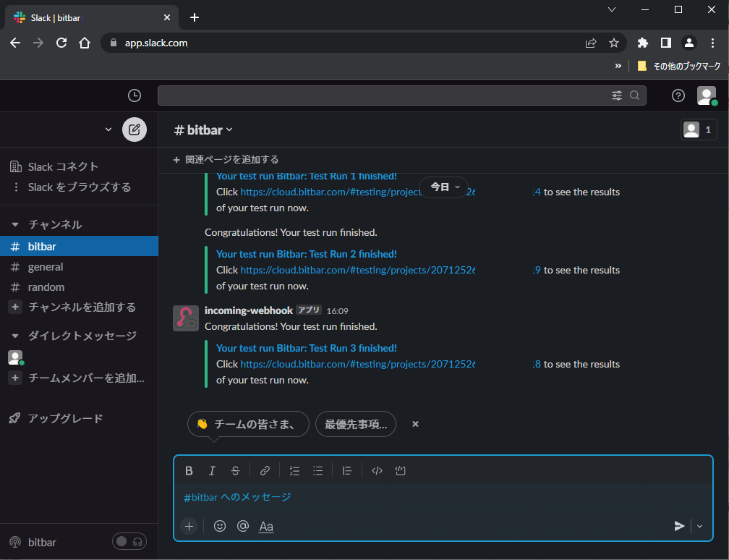Select the random channel

[x=79, y=287]
